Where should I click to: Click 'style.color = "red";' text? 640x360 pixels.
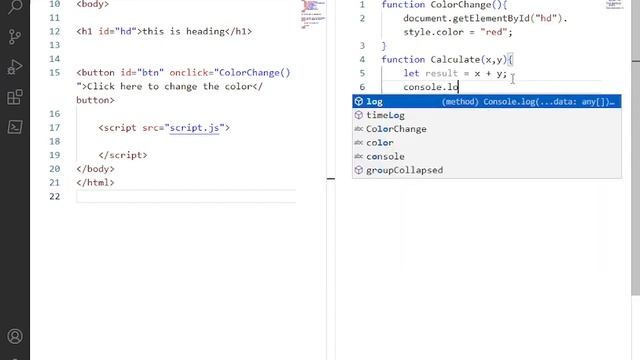pyautogui.click(x=458, y=32)
